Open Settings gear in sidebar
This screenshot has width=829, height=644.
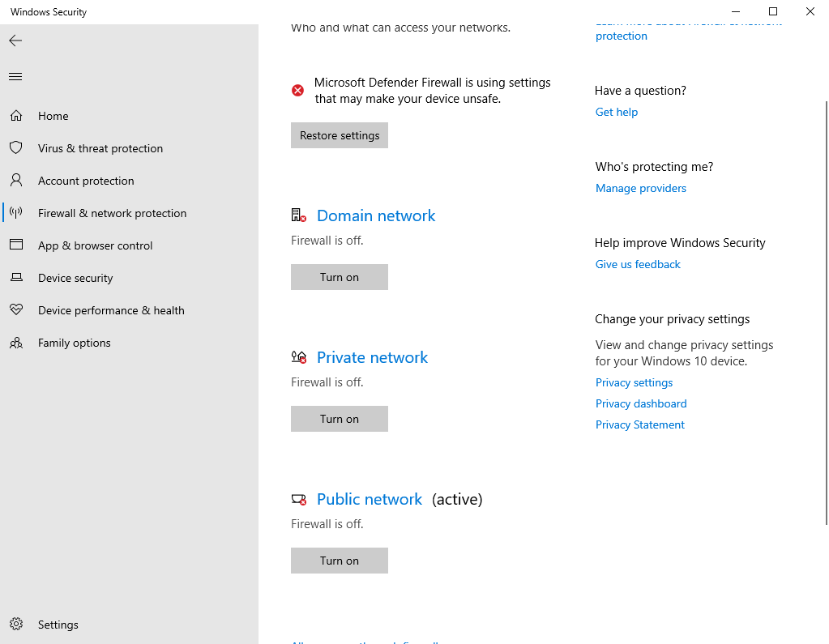(15, 625)
